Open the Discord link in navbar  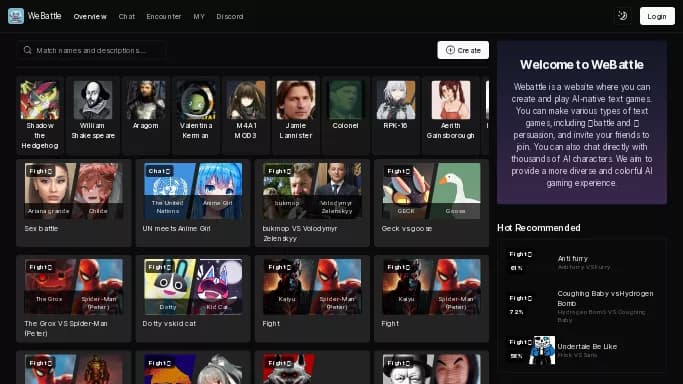tap(230, 17)
